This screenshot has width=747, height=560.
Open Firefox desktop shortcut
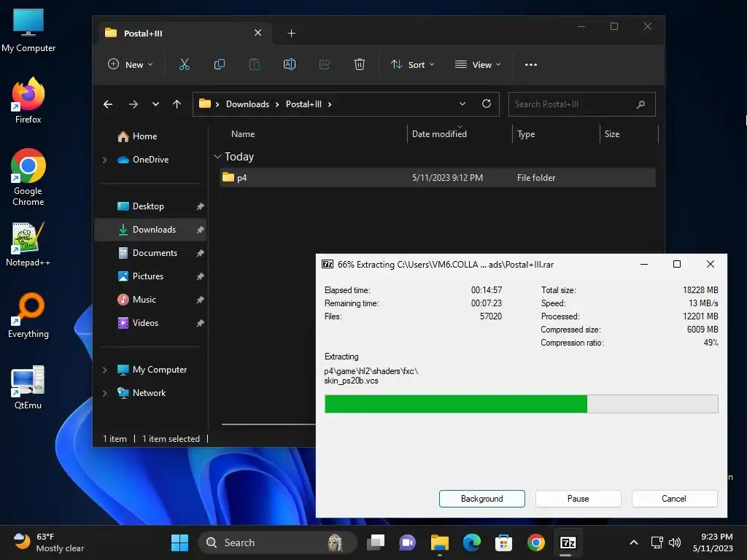pyautogui.click(x=28, y=101)
